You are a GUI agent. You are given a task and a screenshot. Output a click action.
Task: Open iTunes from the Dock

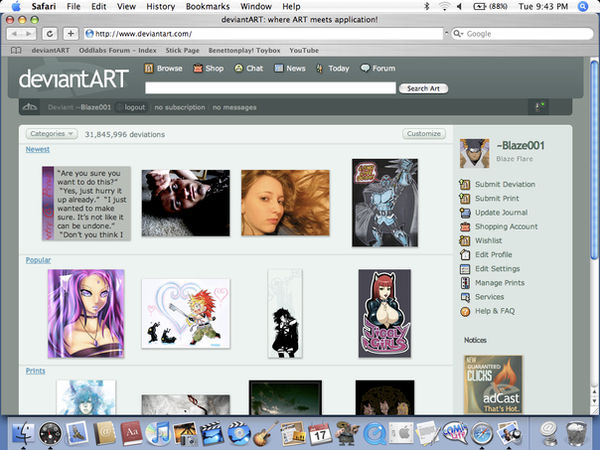click(x=157, y=434)
